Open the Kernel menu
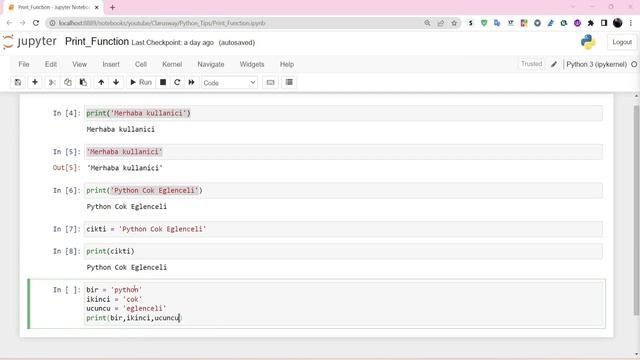The height and width of the screenshot is (360, 640). [172, 64]
